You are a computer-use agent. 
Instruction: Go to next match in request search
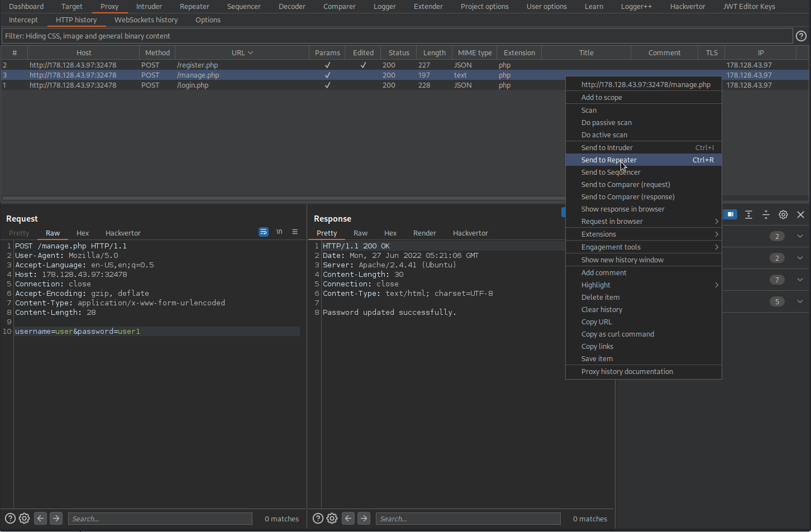click(56, 518)
